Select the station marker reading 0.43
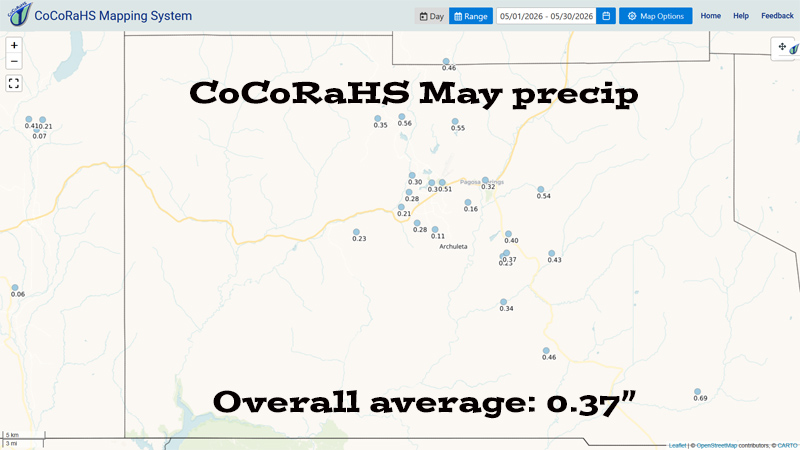The width and height of the screenshot is (800, 450). (x=552, y=253)
